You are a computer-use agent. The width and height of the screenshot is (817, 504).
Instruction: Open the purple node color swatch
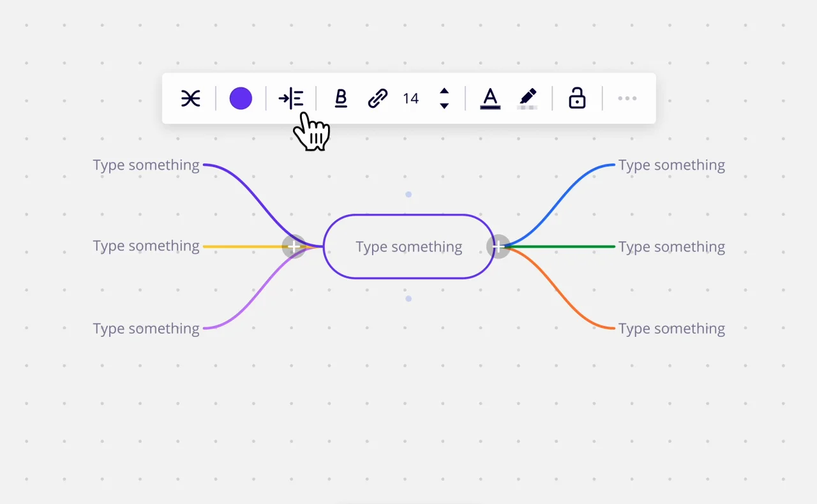click(x=241, y=98)
